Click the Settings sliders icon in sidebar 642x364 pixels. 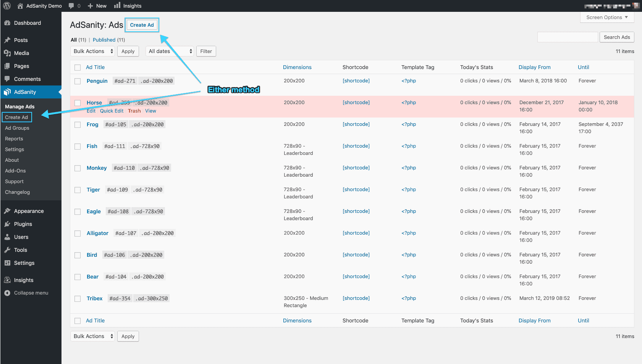pos(7,263)
